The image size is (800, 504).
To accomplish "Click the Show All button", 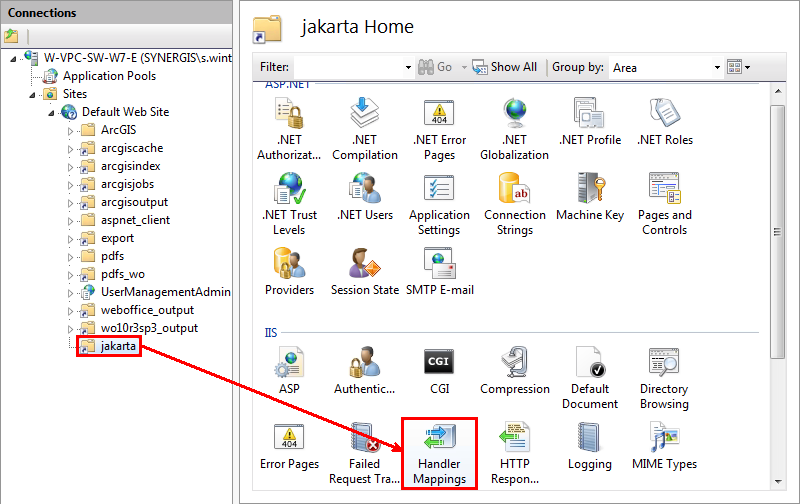I will point(504,67).
